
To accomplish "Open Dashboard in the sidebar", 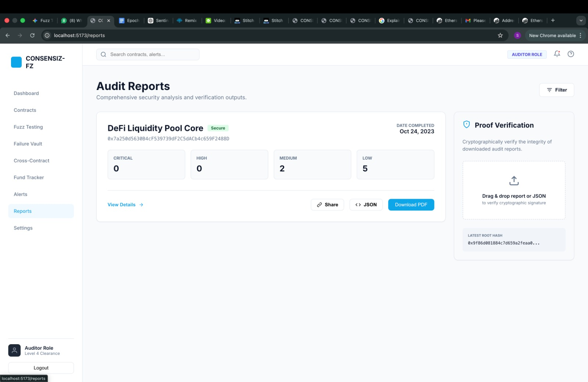I will [41, 93].
